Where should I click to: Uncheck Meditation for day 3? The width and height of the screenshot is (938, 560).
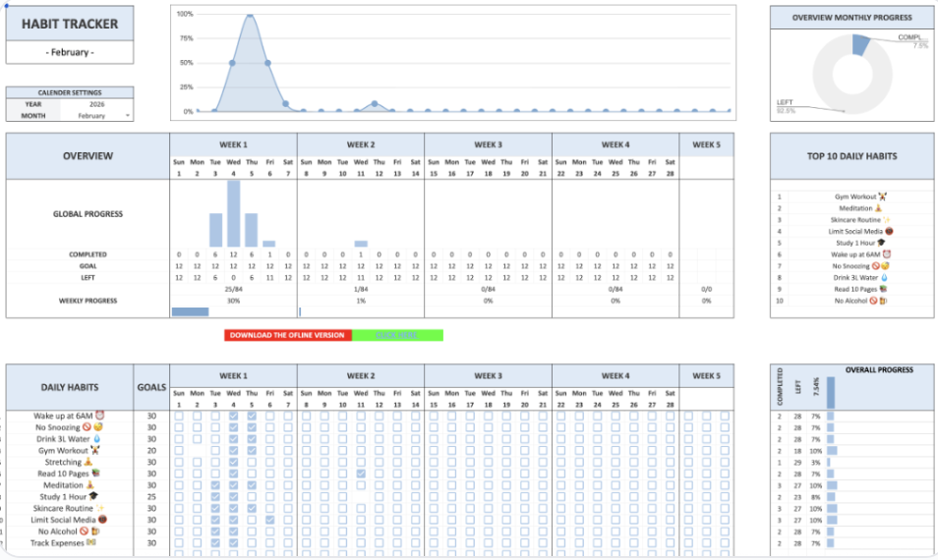click(x=215, y=485)
